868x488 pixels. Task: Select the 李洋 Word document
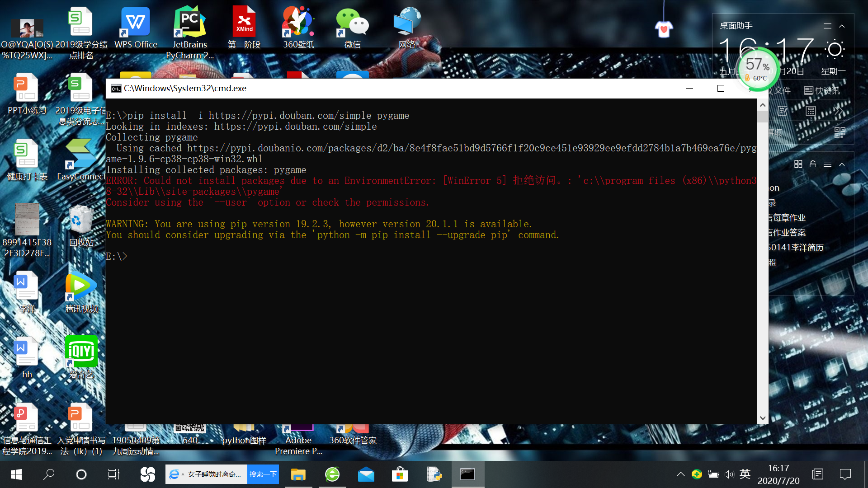point(27,292)
